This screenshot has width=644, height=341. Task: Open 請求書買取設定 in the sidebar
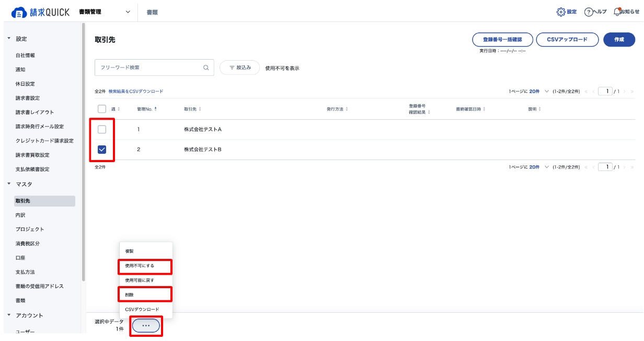[32, 155]
